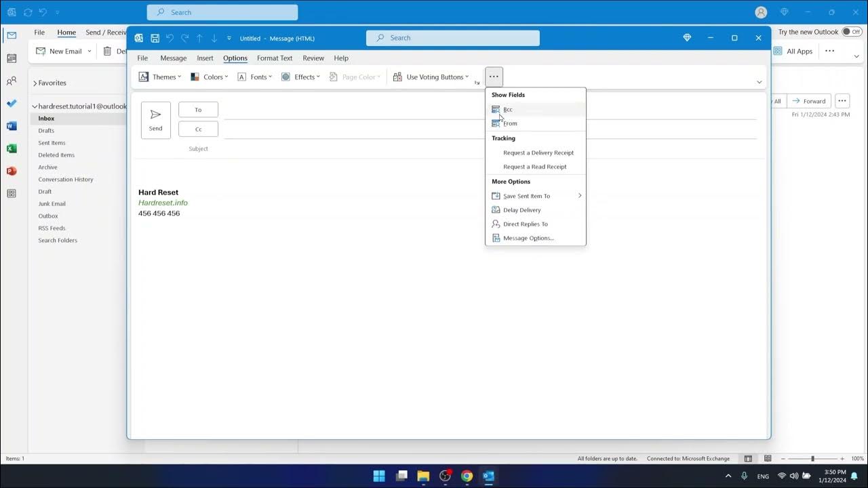Open Themes in the Options ribbon
The width and height of the screenshot is (868, 488).
[x=160, y=77]
